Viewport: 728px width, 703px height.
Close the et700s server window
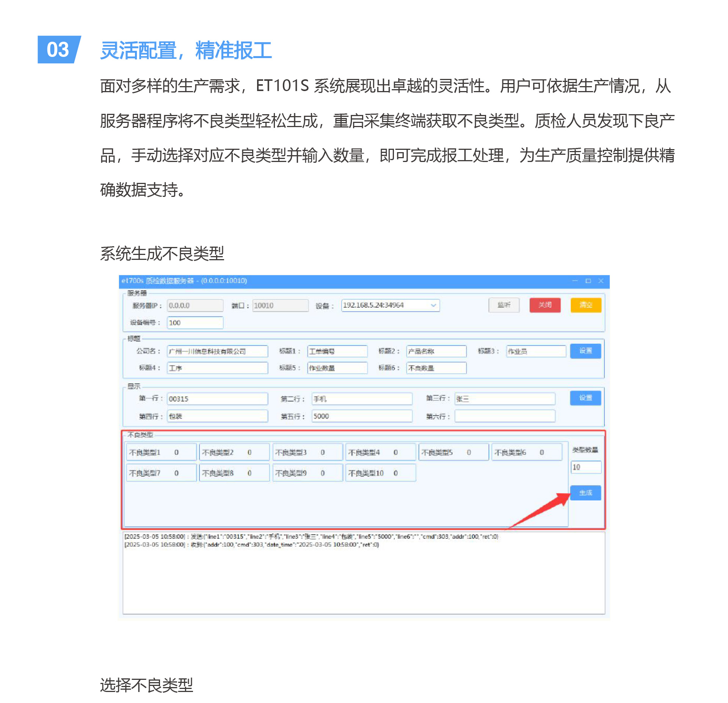coord(601,281)
